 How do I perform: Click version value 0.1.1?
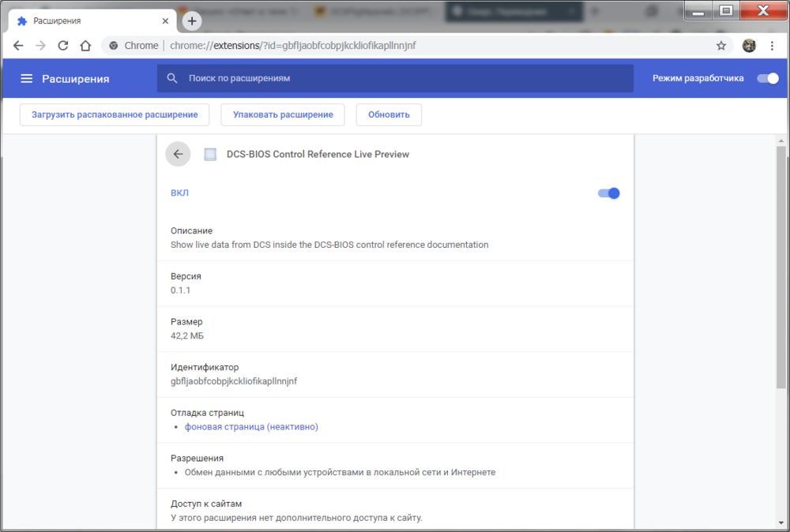click(180, 290)
